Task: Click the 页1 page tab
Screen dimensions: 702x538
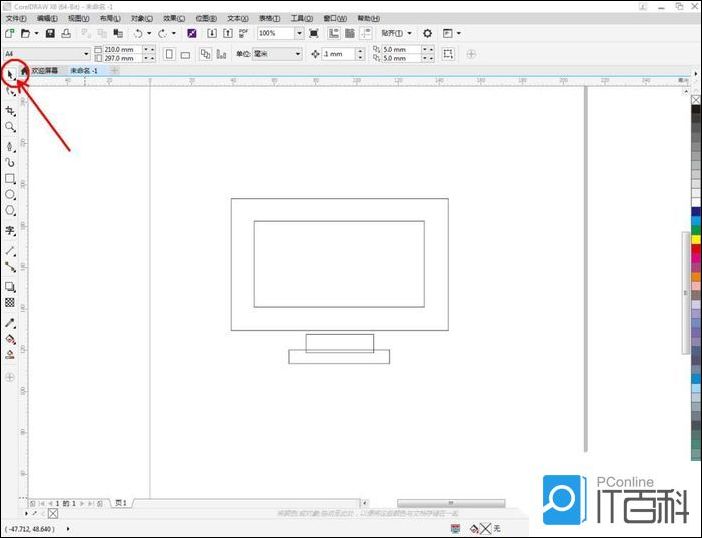Action: (x=120, y=503)
